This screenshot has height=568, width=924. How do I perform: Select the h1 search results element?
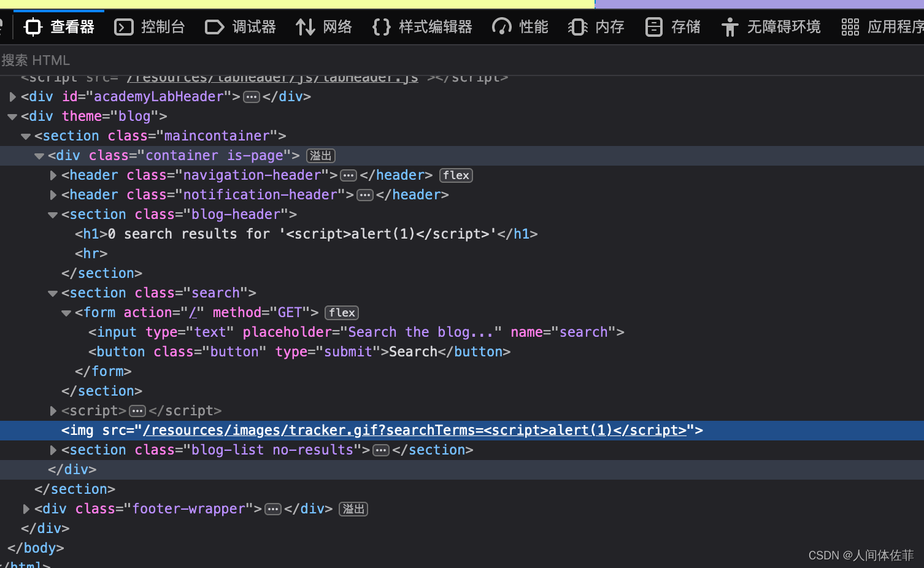click(306, 234)
